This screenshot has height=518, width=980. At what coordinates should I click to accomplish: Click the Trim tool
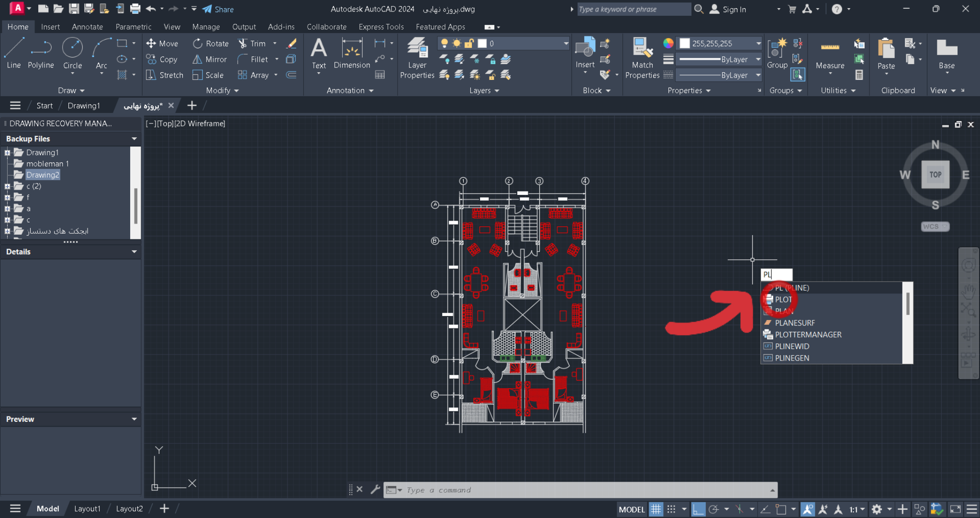pyautogui.click(x=252, y=44)
